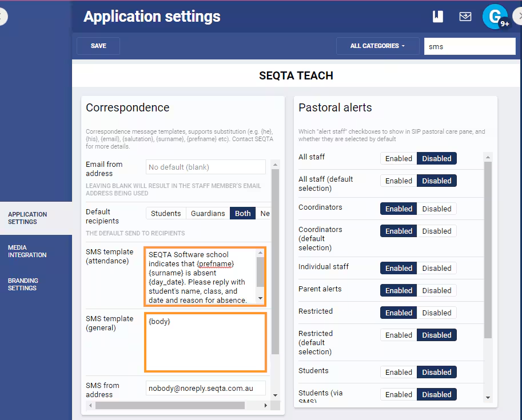Enable Students (via SMS) alert
This screenshot has width=522, height=420.
(x=399, y=394)
